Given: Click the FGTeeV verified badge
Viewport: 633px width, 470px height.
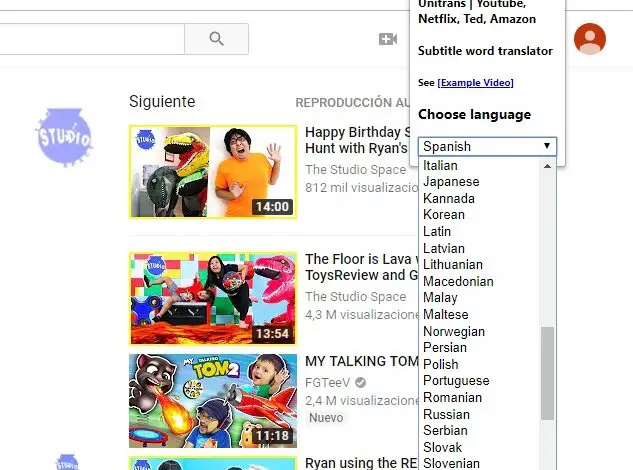Looking at the screenshot, I should point(361,382).
